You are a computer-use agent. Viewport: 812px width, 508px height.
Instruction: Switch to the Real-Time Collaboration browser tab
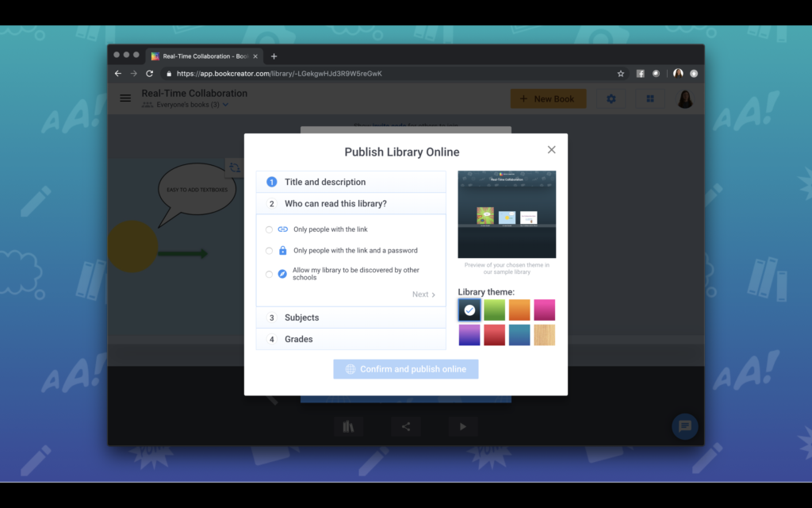(201, 56)
